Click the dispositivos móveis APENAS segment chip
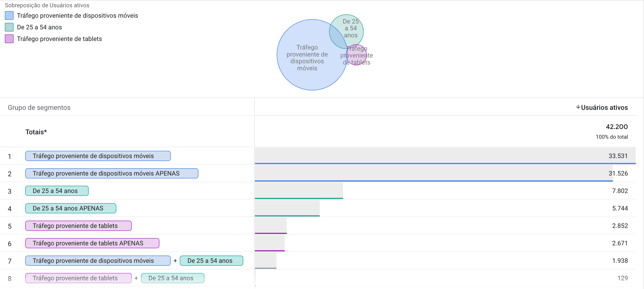 [x=111, y=173]
